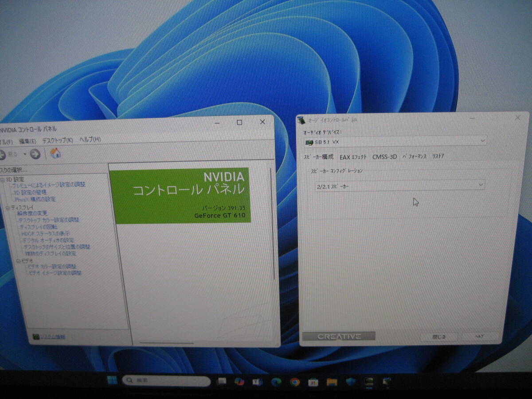The image size is (532, 399).
Task: Open the 2/2.1 スピーカー configuration dropdown
Action: [x=480, y=185]
